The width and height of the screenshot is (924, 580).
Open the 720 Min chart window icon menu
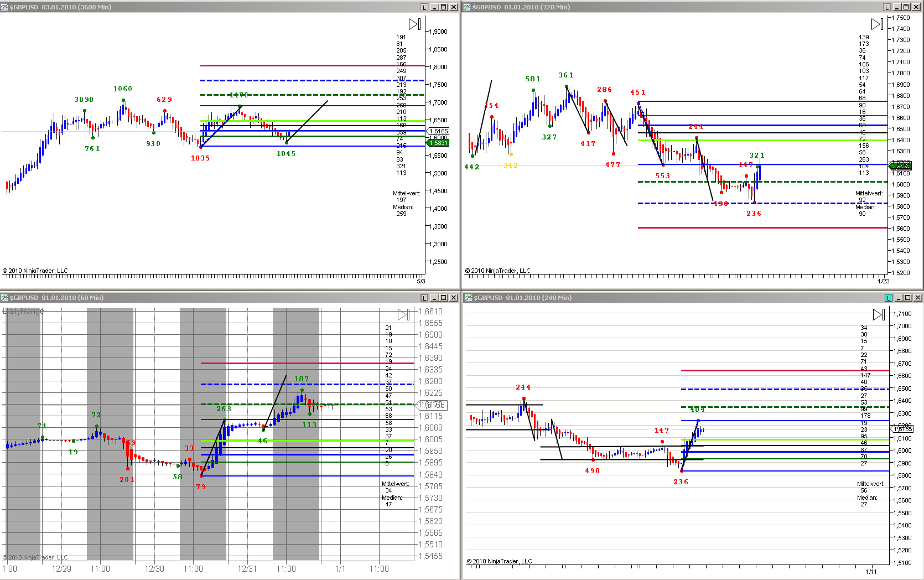tap(467, 7)
